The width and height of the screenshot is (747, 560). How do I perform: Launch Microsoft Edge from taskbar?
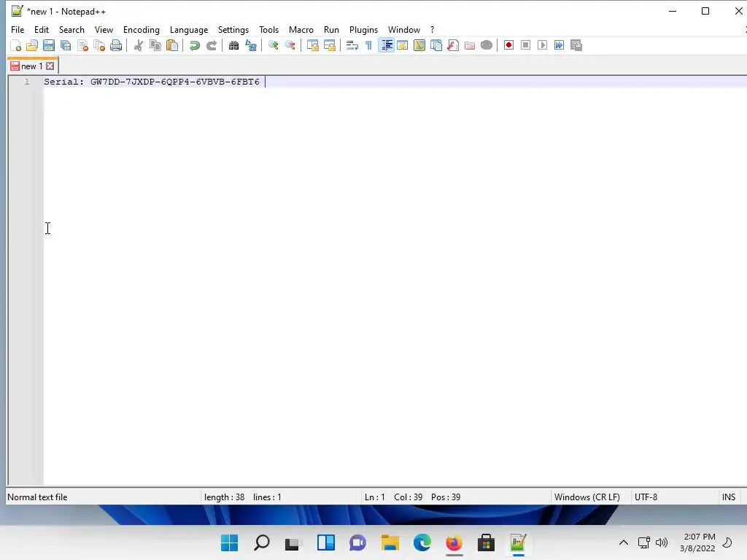422,542
